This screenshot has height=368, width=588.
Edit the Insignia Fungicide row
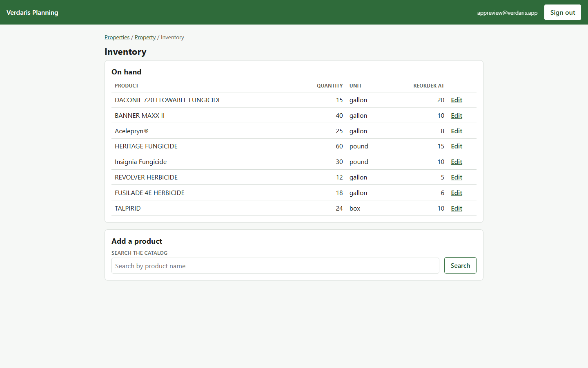tap(457, 162)
